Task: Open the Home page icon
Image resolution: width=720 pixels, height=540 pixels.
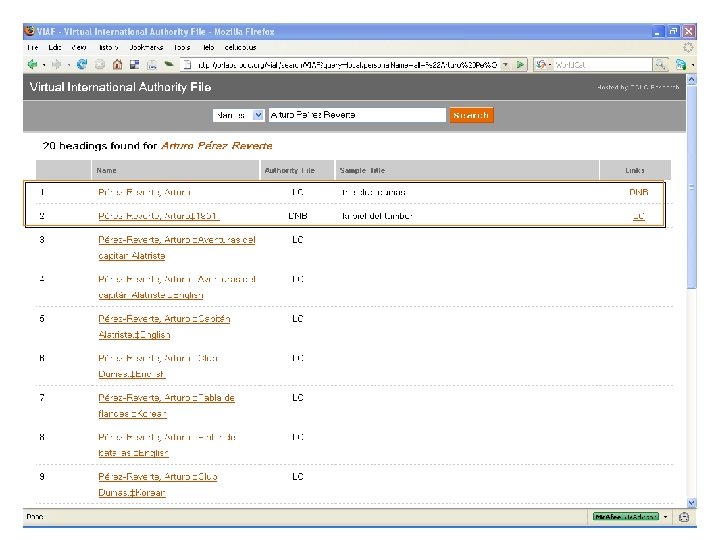Action: 117,65
